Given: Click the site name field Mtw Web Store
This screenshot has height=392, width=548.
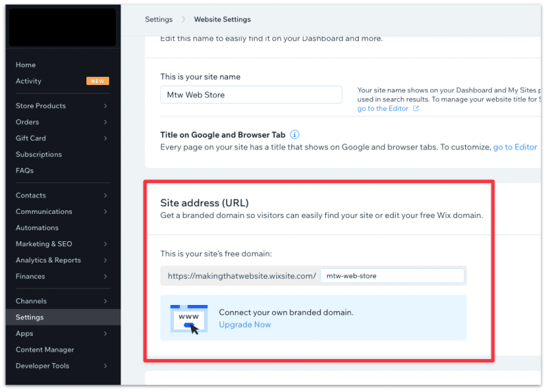Looking at the screenshot, I should pos(251,95).
